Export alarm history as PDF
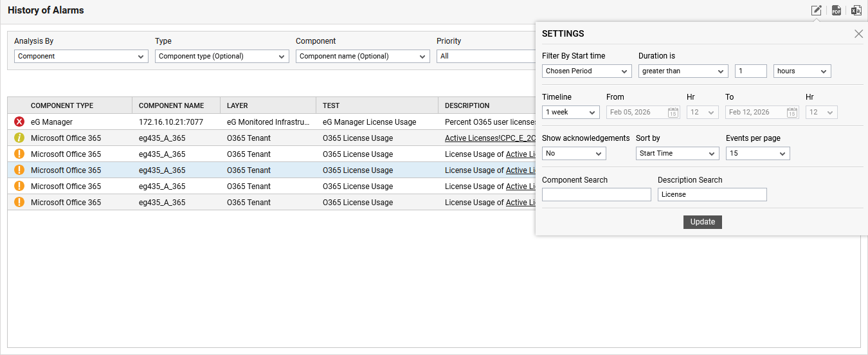 click(836, 10)
